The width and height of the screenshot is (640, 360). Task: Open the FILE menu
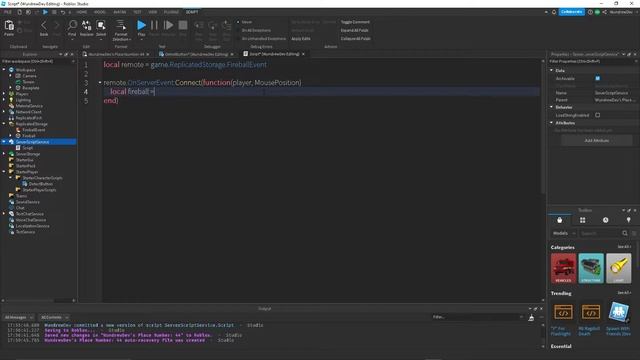[7, 12]
